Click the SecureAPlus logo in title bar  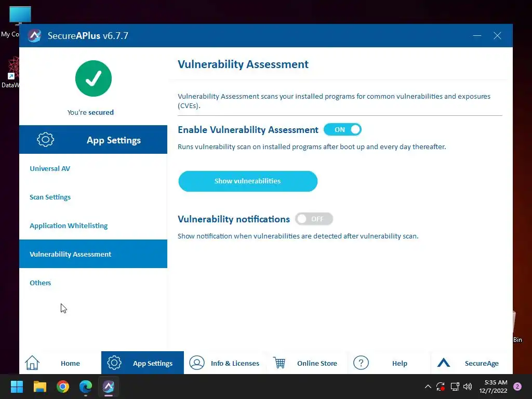tap(34, 36)
